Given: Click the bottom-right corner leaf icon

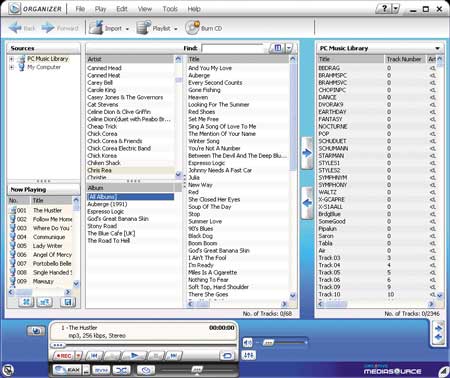Looking at the screenshot, I should (443, 371).
